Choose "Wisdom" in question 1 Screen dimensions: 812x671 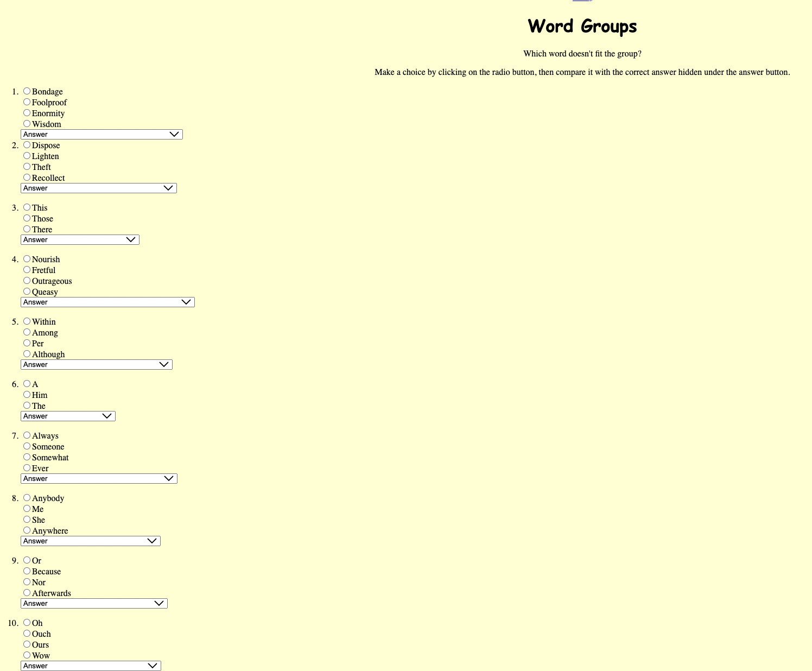27,123
